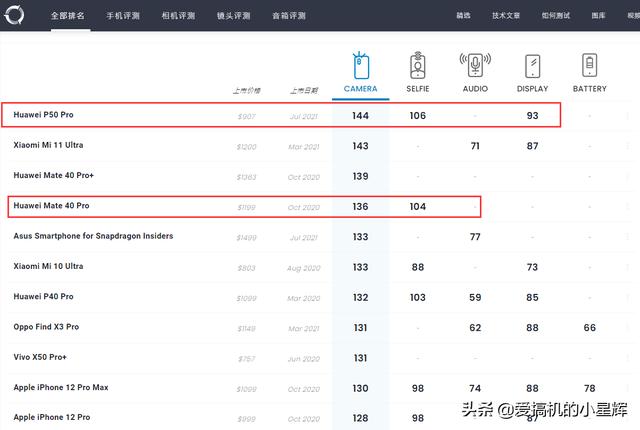The image size is (640, 430).
Task: Open the Huawei P40 Pro entry
Action: point(43,296)
